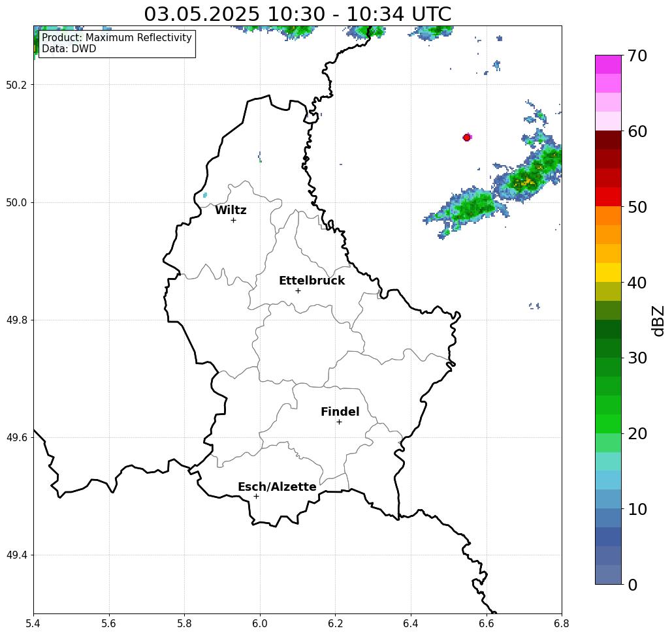672x635 pixels.
Task: Click the small cyan radar echo northwest of Wiltz
Action: pyautogui.click(x=205, y=195)
